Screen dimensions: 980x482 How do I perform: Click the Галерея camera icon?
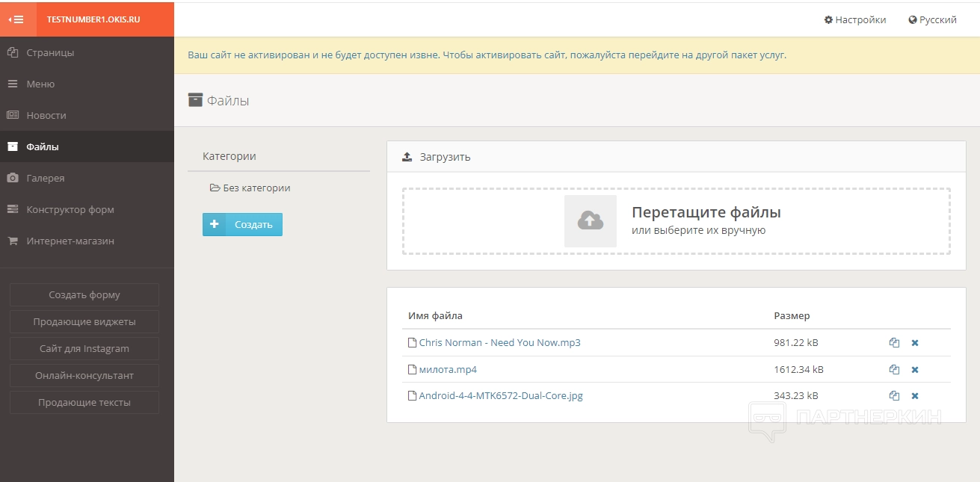[13, 179]
